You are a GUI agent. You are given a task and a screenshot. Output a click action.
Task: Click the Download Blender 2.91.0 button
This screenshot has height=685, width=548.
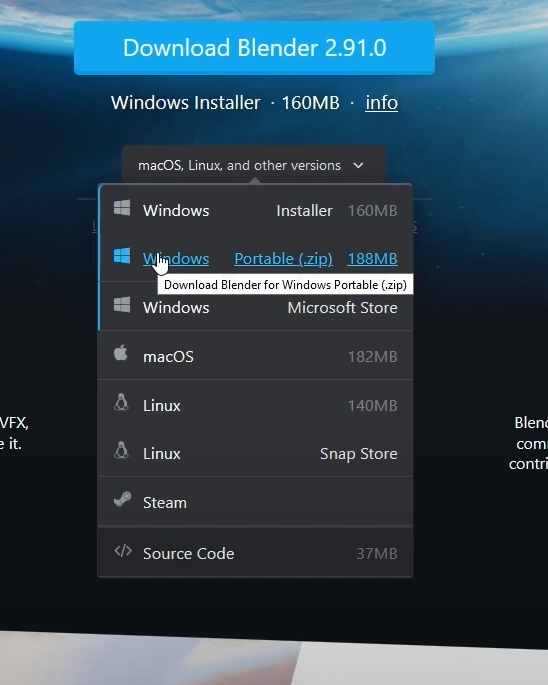pos(254,48)
